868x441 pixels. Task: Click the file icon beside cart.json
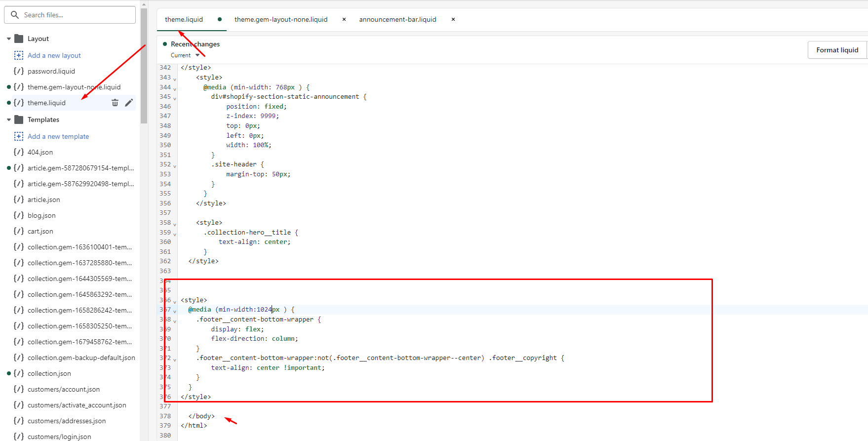19,231
